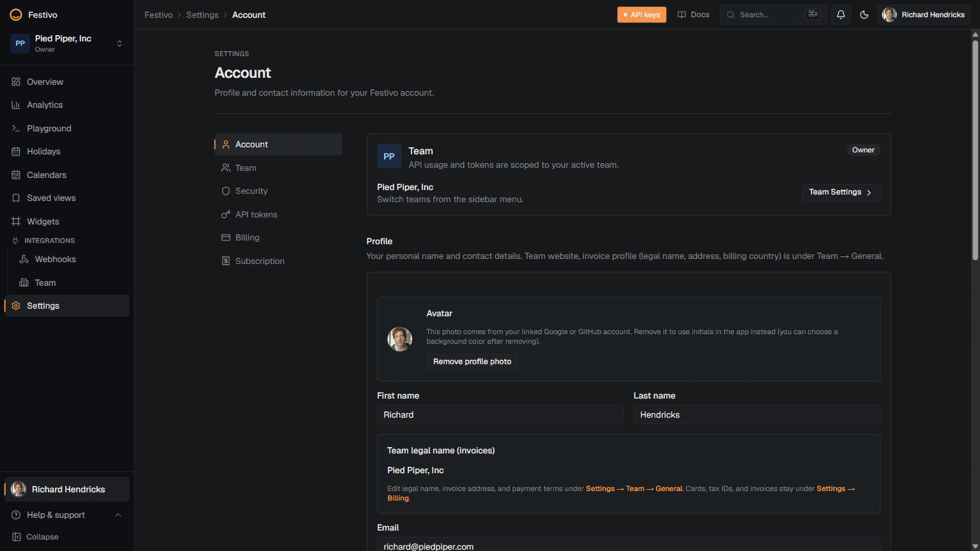Click the Team Settings arrow chevron

pos(869,193)
